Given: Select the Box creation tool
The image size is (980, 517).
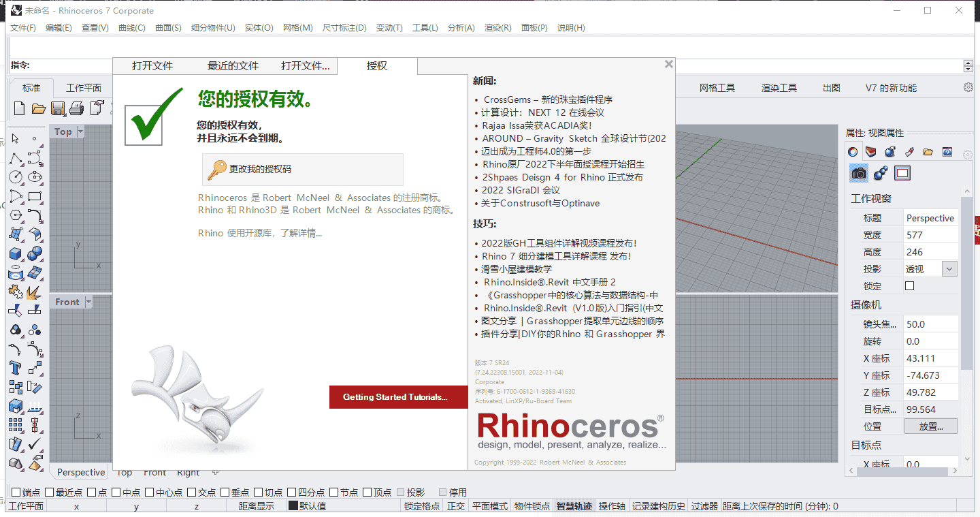Looking at the screenshot, I should pyautogui.click(x=15, y=253).
